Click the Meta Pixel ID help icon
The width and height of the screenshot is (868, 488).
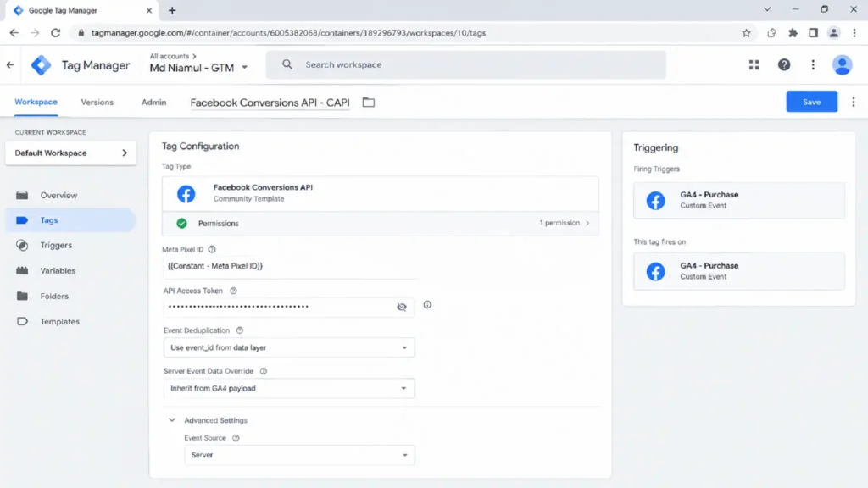(x=212, y=250)
